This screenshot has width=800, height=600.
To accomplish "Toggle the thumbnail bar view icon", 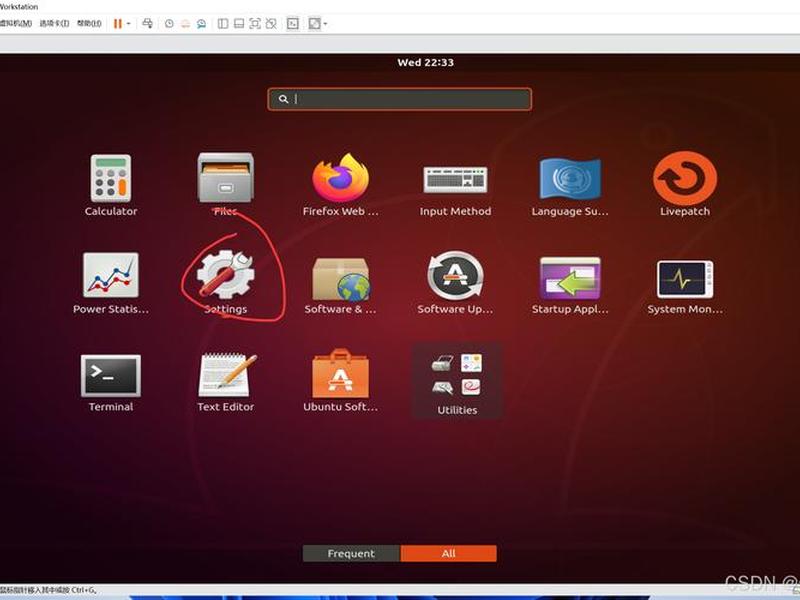I will coord(239,23).
